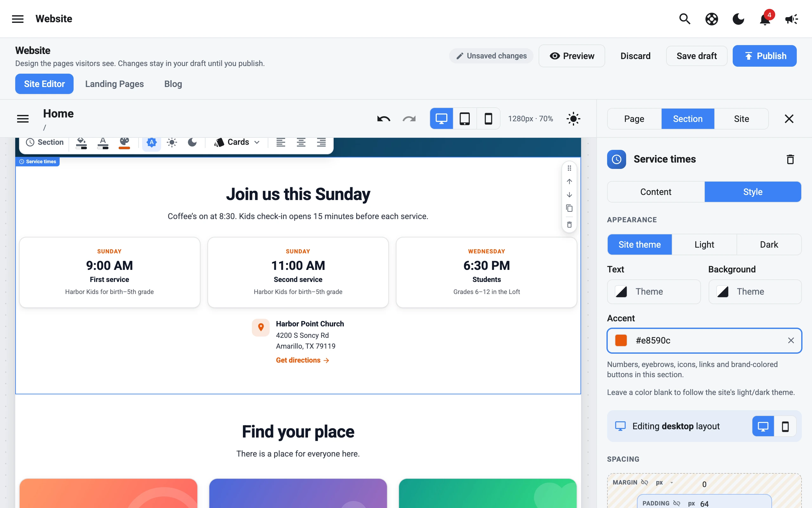812x508 pixels.
Task: Open the Site Editor tab
Action: 44,84
